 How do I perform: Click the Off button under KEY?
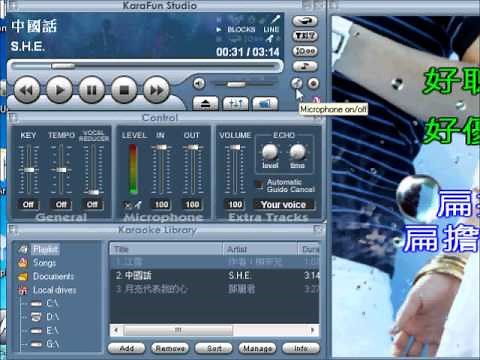[28, 204]
